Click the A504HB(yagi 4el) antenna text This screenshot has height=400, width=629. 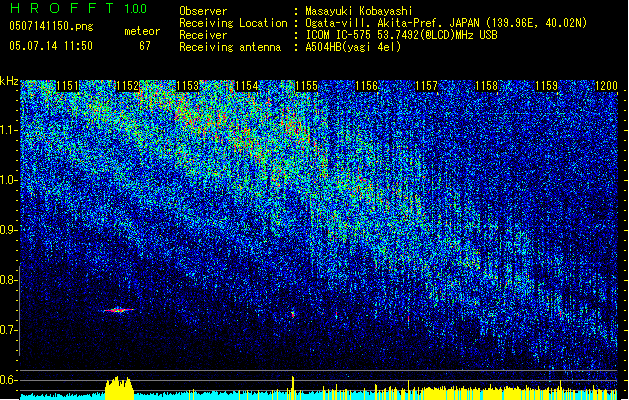353,47
